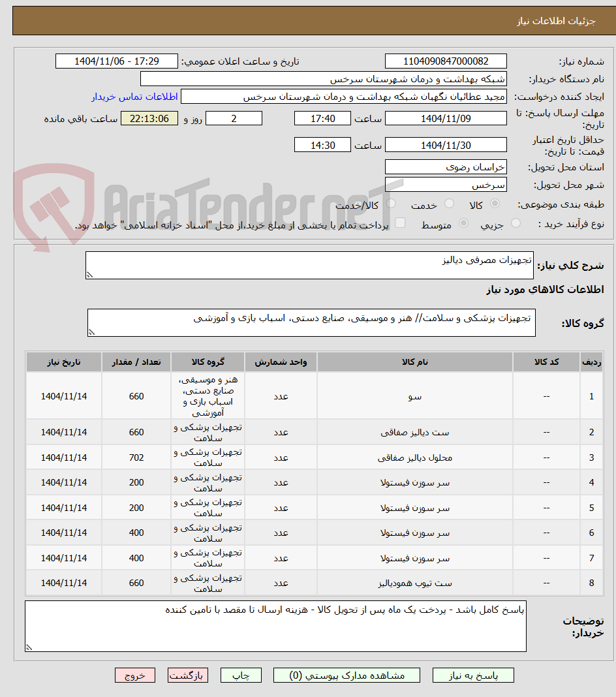
Task: Click the کد کالا column header
Action: coord(546,362)
